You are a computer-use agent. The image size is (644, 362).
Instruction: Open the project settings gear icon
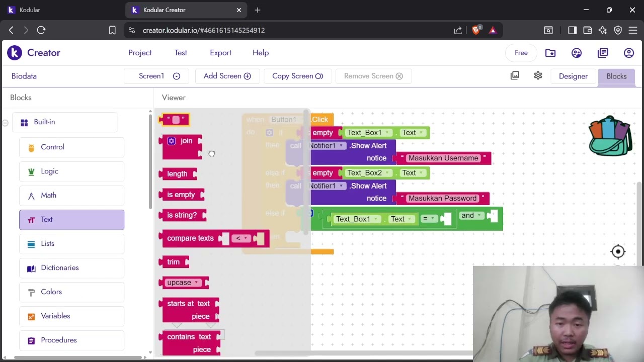coord(538,75)
